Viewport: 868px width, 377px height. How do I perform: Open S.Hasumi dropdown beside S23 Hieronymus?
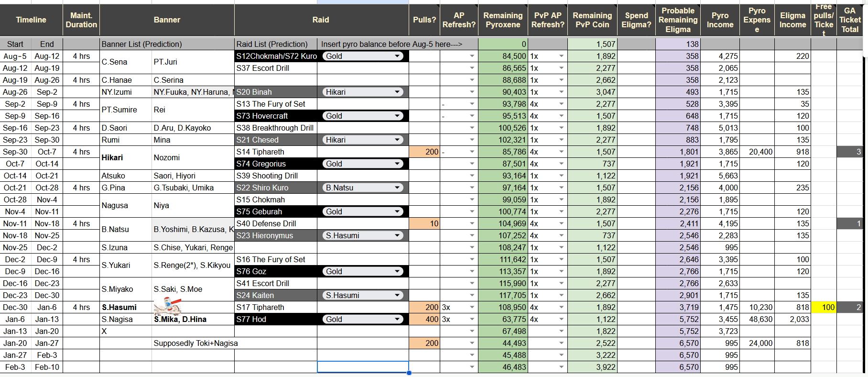pos(363,235)
